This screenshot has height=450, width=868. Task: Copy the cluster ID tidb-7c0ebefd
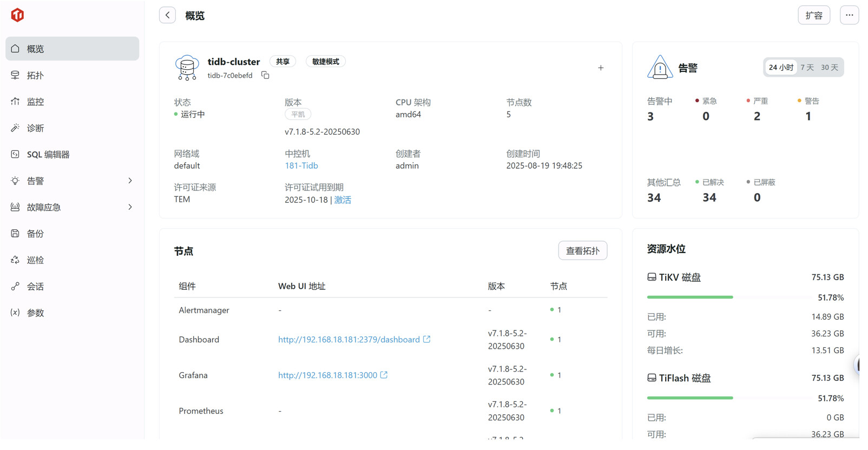click(265, 75)
